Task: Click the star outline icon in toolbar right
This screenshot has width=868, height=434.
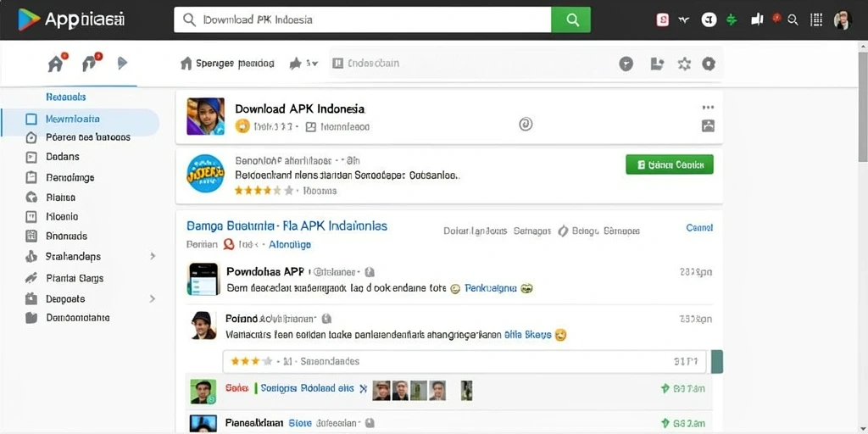Action: click(x=684, y=64)
